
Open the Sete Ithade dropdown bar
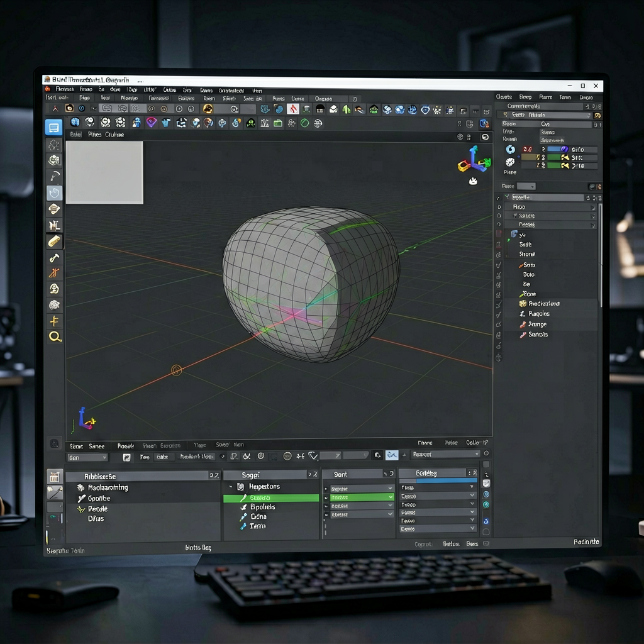(550, 116)
